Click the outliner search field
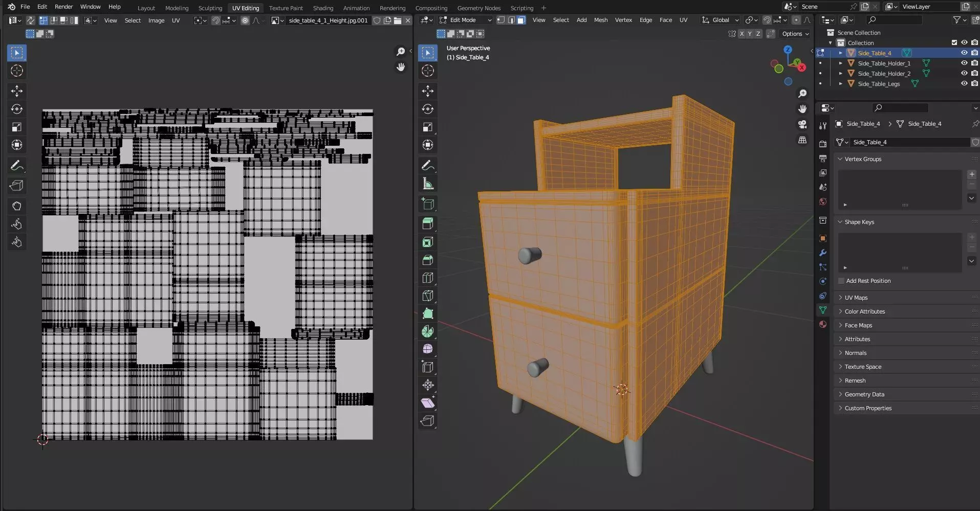The image size is (980, 511). pyautogui.click(x=894, y=20)
